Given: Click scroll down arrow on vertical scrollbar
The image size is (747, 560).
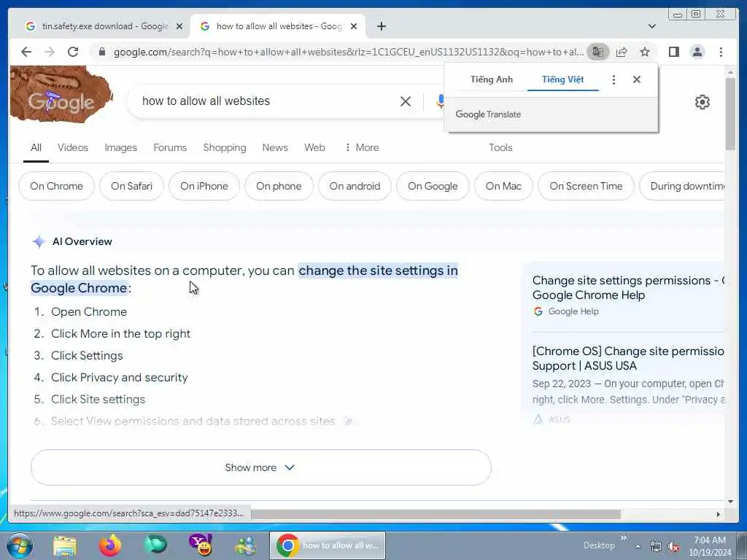Looking at the screenshot, I should pyautogui.click(x=730, y=501).
